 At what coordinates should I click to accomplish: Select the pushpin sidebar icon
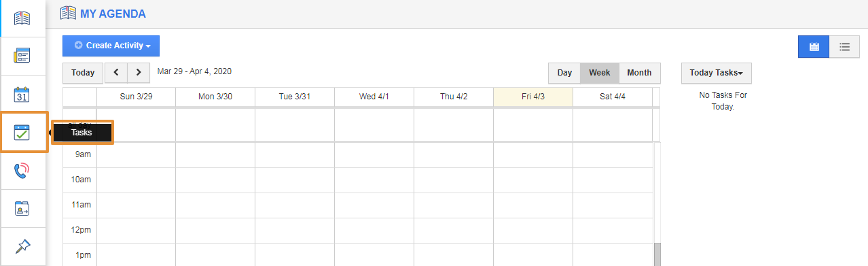tap(22, 246)
